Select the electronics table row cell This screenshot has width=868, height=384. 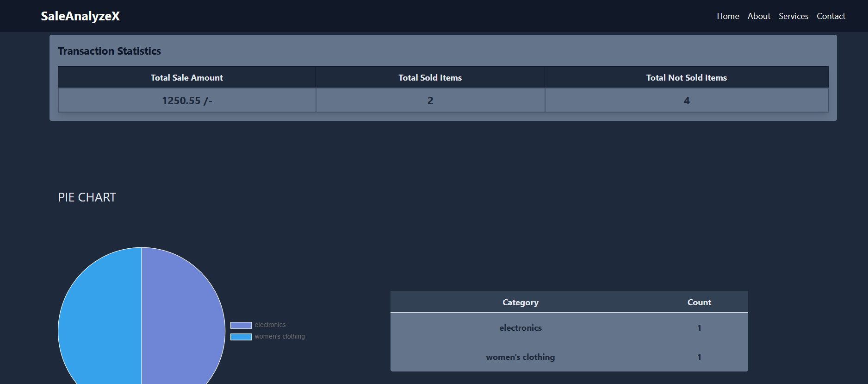tap(521, 327)
